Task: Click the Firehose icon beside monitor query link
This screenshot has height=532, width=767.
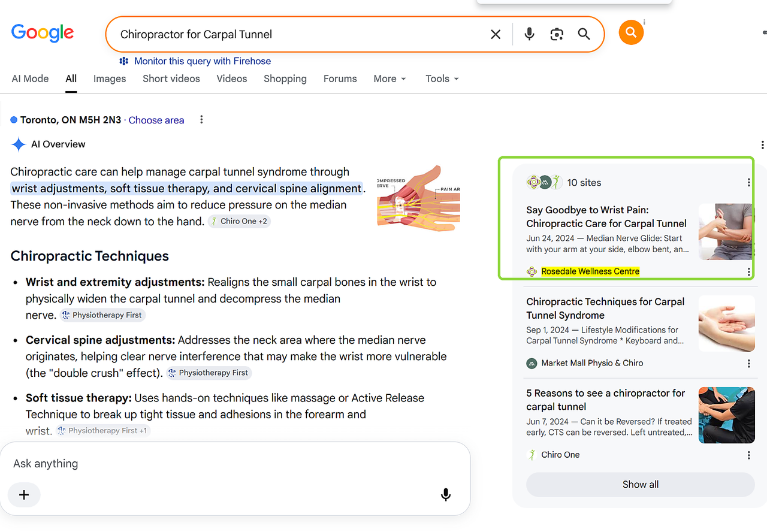Action: click(124, 61)
